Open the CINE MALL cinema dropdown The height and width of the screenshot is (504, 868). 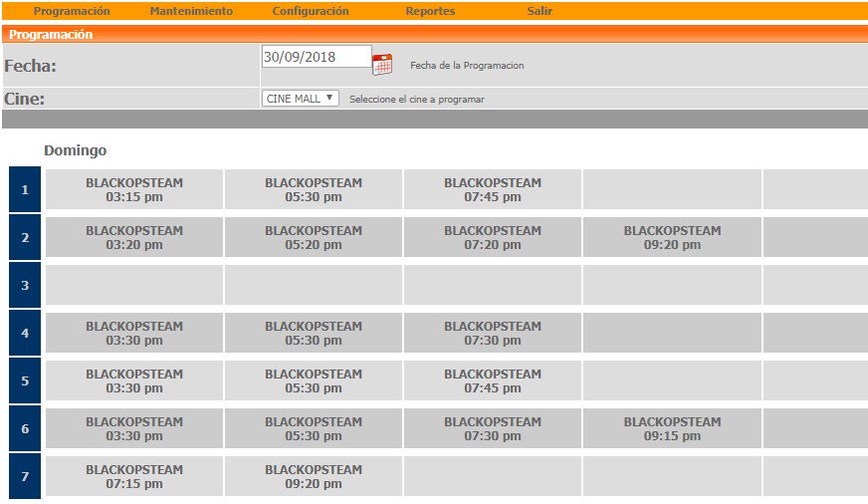click(300, 99)
